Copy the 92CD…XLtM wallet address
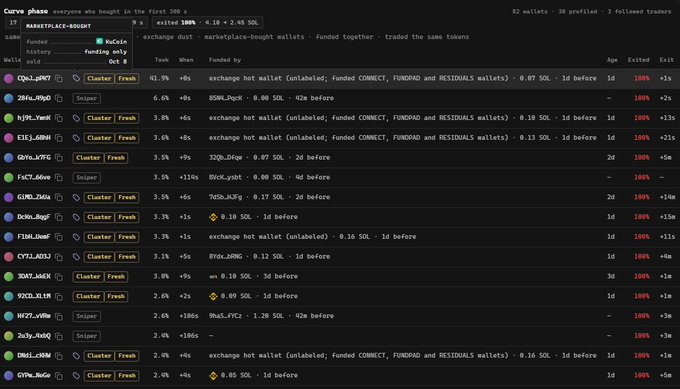This screenshot has width=680, height=389. (x=59, y=297)
